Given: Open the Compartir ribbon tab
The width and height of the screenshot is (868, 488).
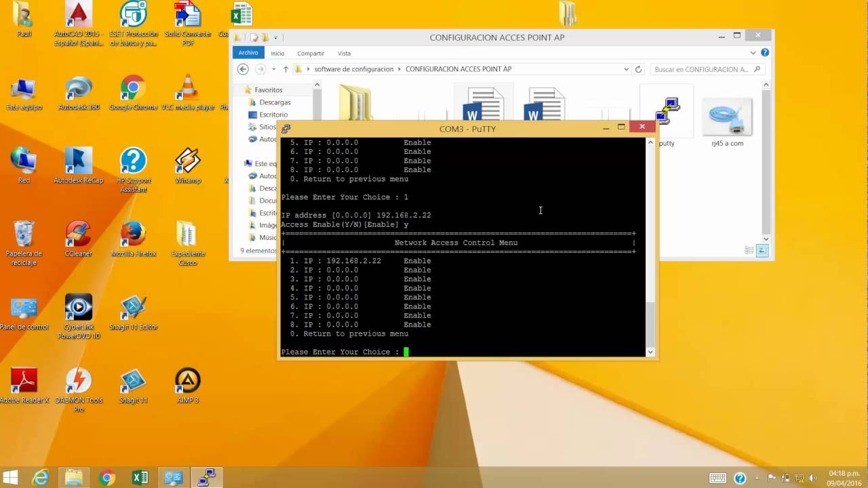Looking at the screenshot, I should [x=311, y=53].
